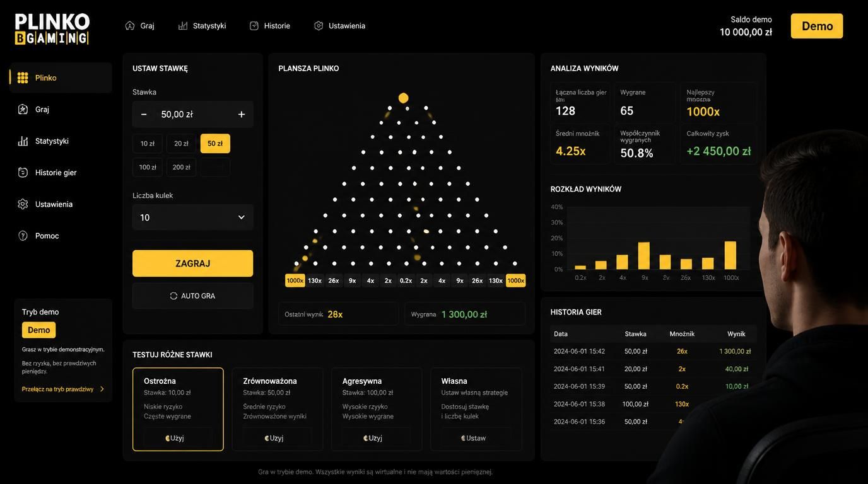868x484 pixels.
Task: Click the history row dated 2024-06-01 15:41
Action: pos(654,369)
